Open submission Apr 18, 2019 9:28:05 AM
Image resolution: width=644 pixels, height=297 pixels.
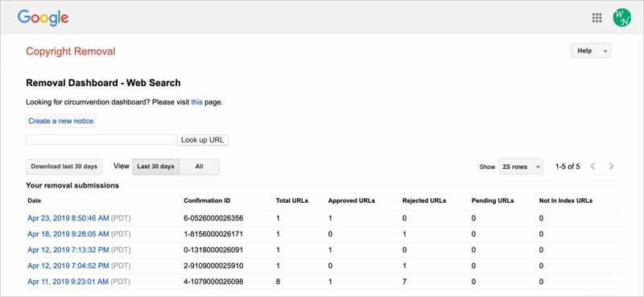coord(68,234)
